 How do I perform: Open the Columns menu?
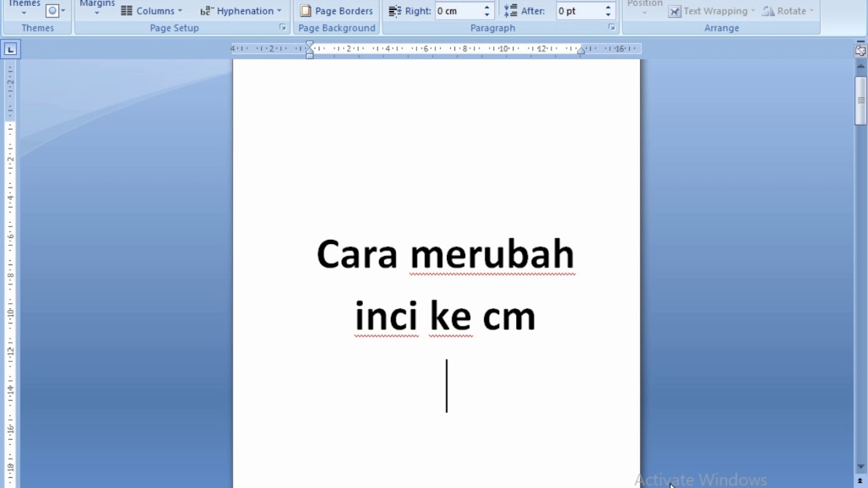[152, 11]
